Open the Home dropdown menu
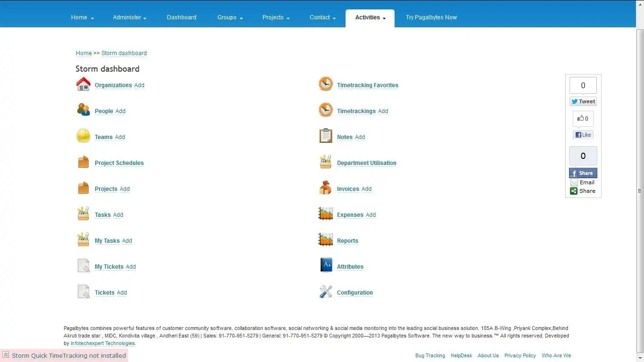The height and width of the screenshot is (362, 644). click(83, 17)
